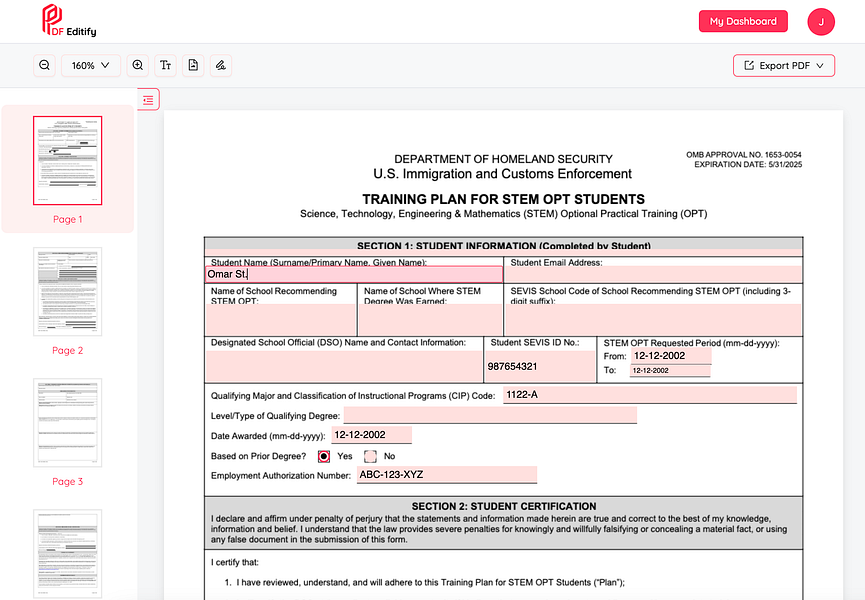Open the user profile avatar
Screen dimensions: 865x600
pos(821,21)
